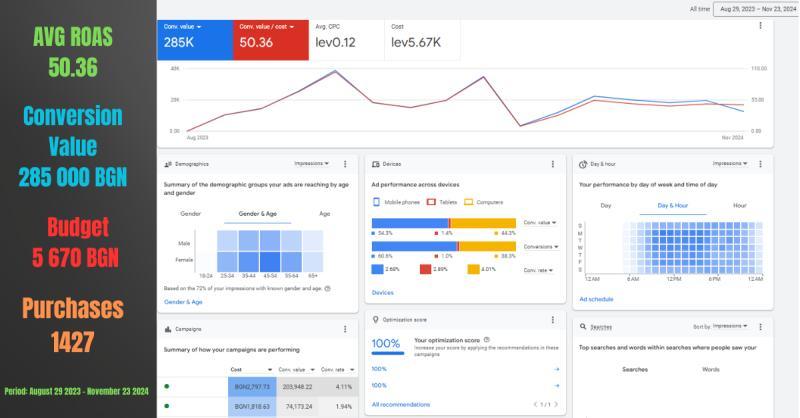Click the optimization score help icon
The image size is (800, 418).
(x=487, y=339)
